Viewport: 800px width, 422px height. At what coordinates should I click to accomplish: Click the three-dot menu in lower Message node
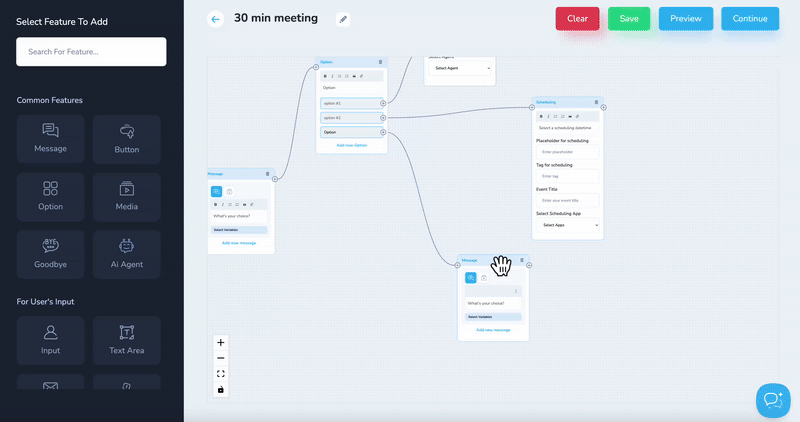click(516, 291)
